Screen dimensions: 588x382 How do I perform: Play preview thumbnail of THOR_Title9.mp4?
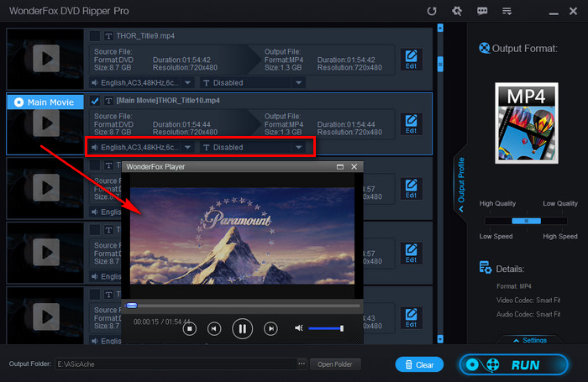46,58
